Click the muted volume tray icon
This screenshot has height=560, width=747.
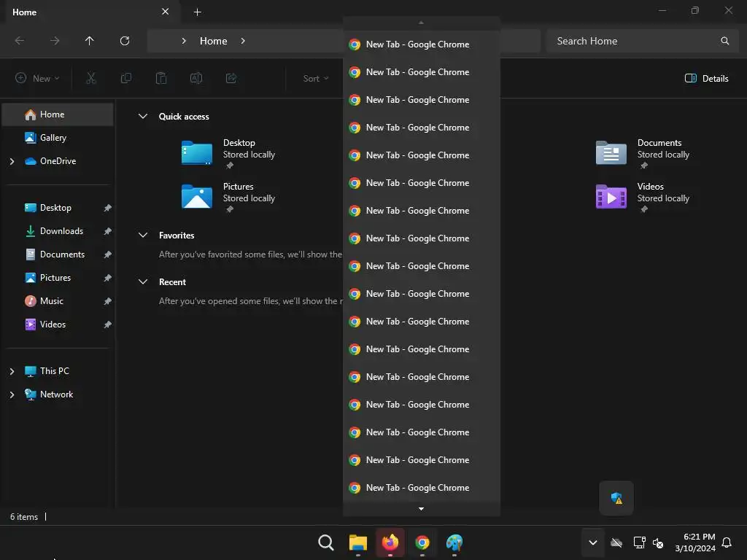point(658,542)
